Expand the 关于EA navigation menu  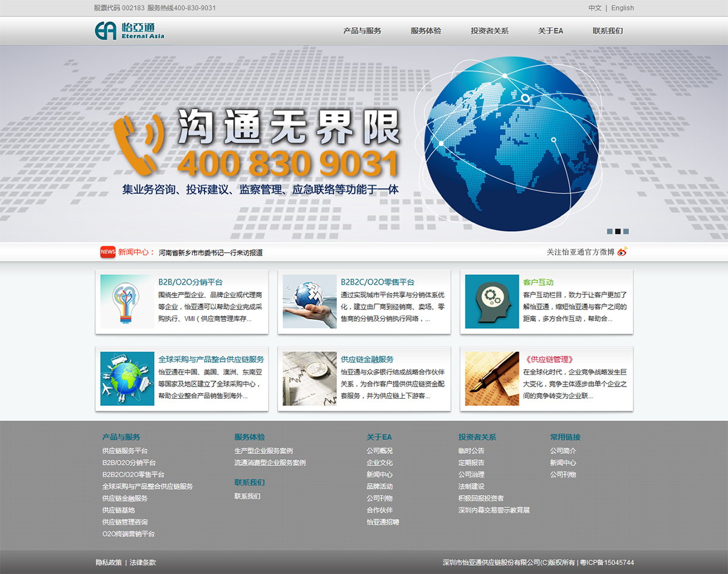(x=550, y=31)
